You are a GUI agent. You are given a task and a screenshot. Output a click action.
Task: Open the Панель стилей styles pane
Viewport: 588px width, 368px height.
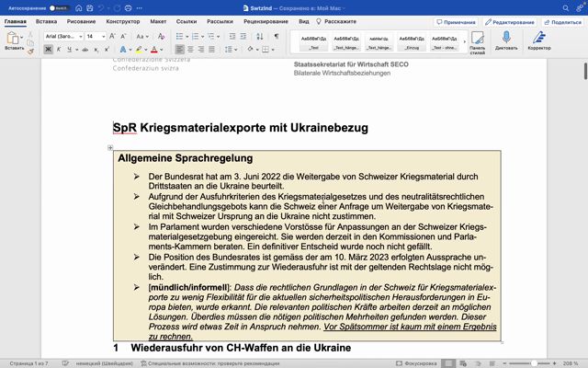pos(477,43)
